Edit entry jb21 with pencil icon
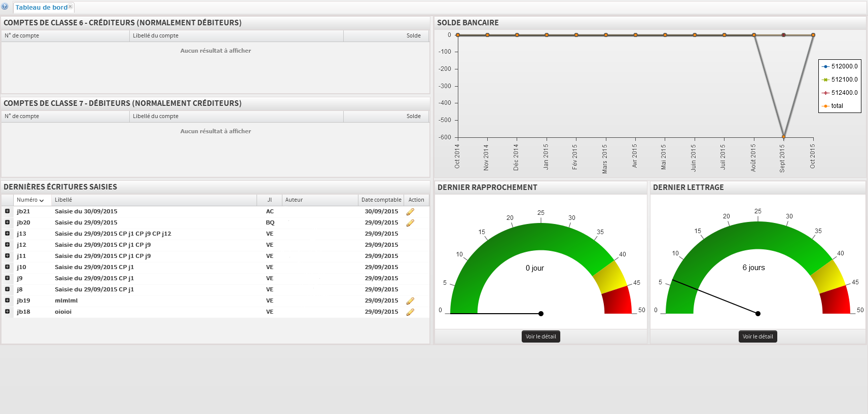The image size is (868, 414). click(410, 212)
